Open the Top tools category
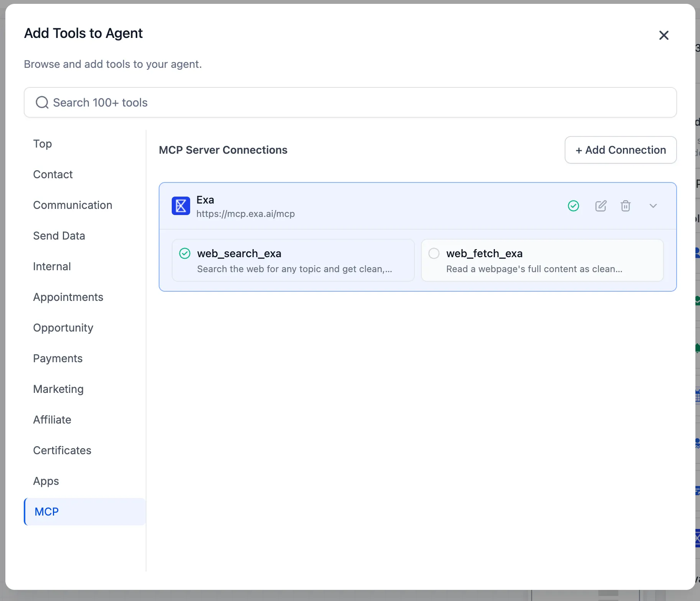The height and width of the screenshot is (601, 700). tap(43, 144)
